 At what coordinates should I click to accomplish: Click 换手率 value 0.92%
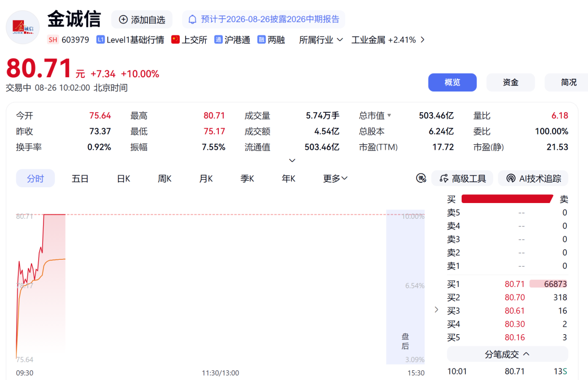99,147
